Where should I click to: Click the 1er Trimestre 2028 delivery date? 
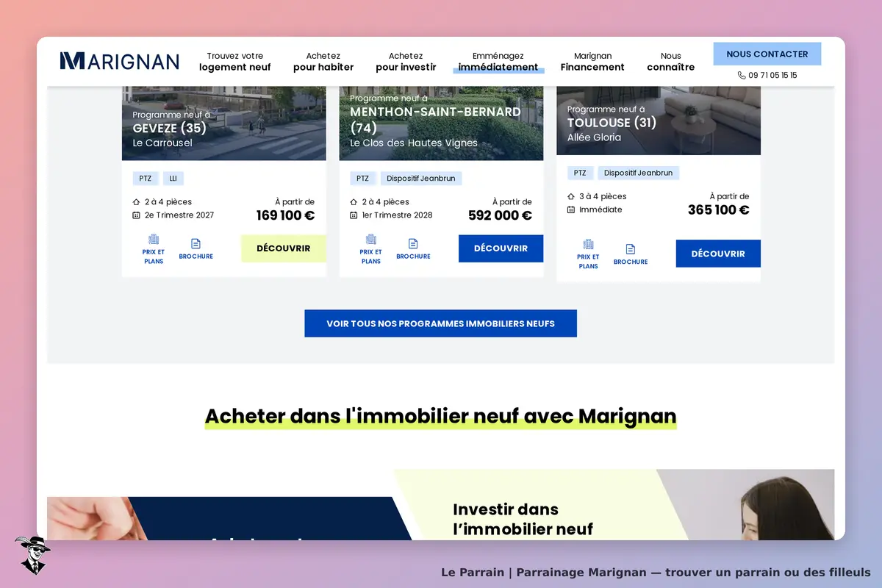tap(397, 215)
